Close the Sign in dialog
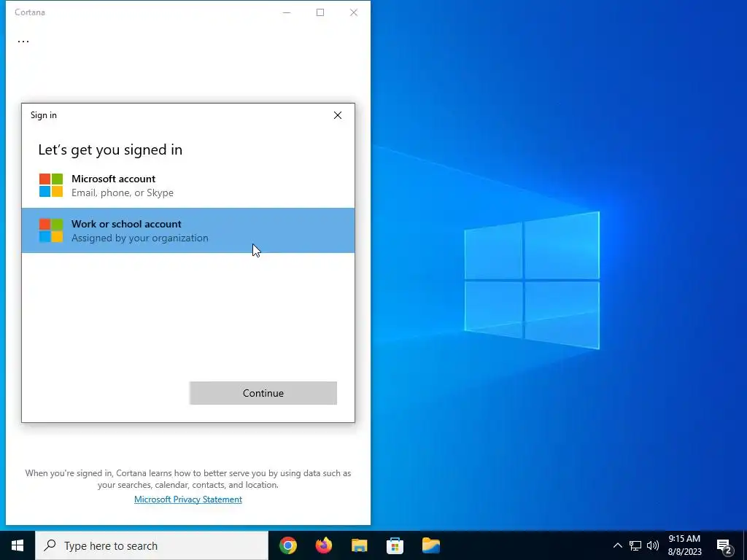 337,115
